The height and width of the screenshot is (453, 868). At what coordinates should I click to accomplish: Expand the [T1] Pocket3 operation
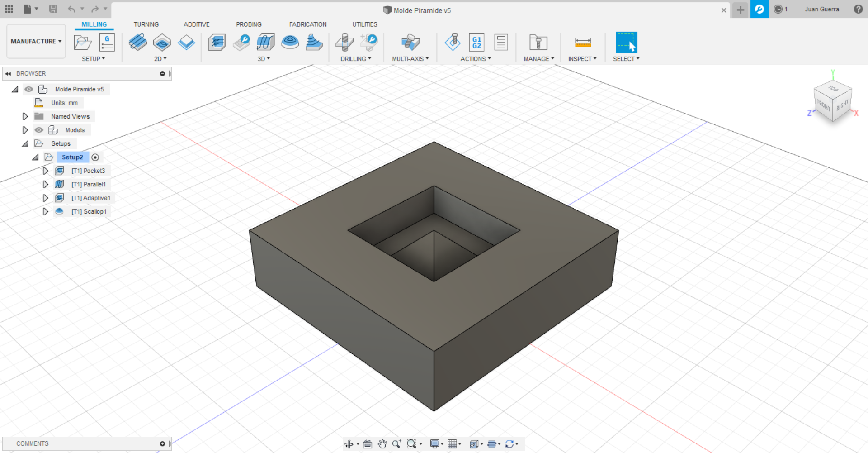(45, 171)
